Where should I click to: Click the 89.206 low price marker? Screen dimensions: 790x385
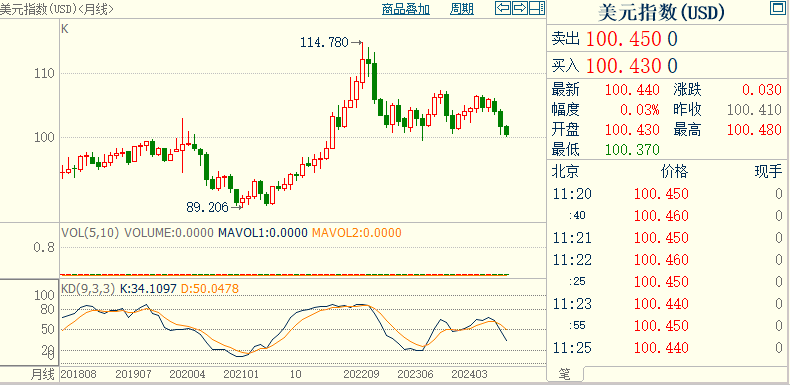click(x=207, y=207)
